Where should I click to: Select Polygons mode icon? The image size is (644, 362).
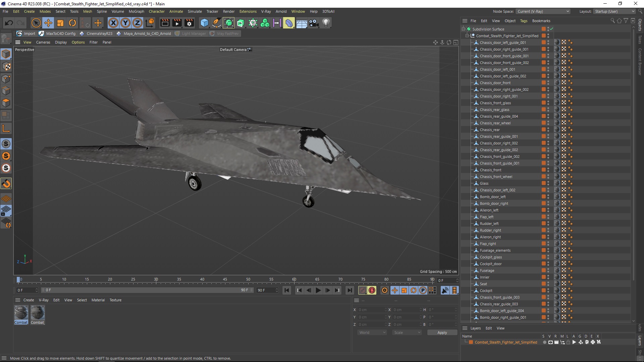6,103
